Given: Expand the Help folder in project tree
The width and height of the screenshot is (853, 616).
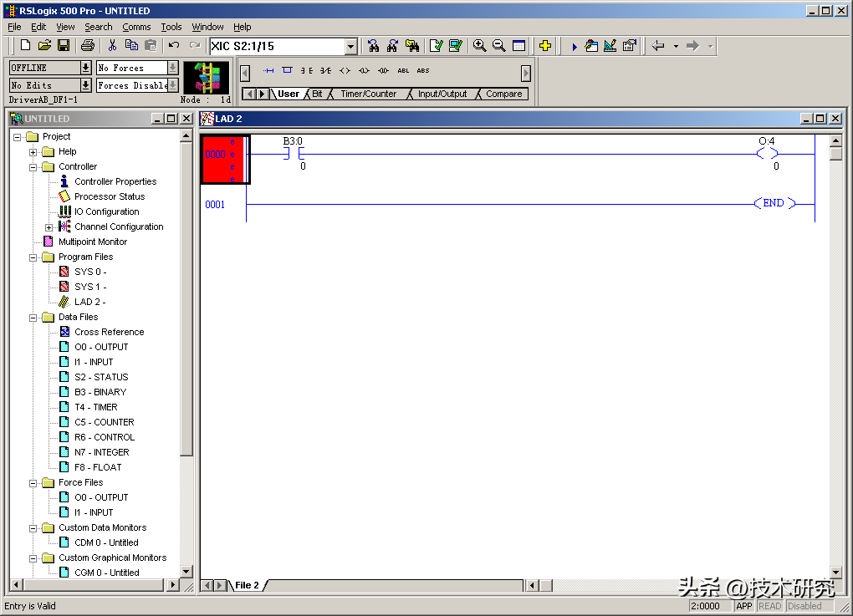Looking at the screenshot, I should click(33, 152).
